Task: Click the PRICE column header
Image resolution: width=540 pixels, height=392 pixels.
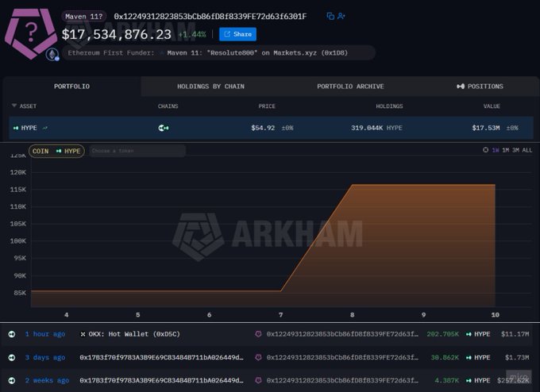Action: tap(267, 106)
